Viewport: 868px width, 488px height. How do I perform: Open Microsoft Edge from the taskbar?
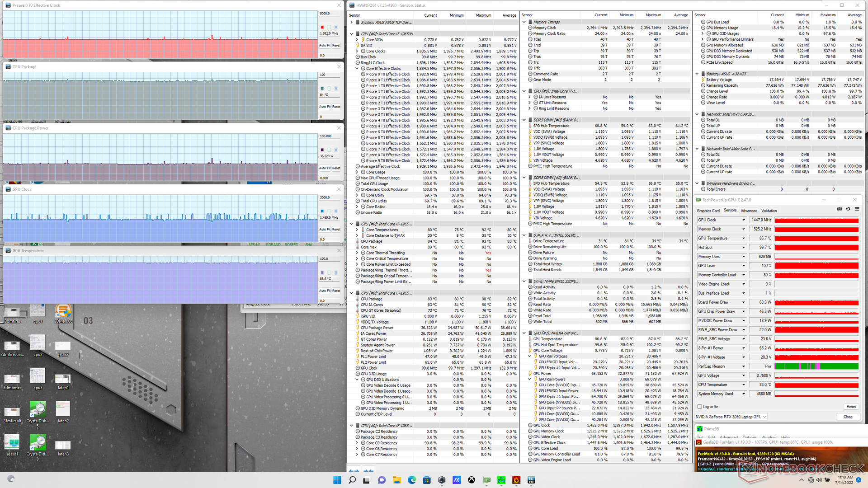pos(412,480)
